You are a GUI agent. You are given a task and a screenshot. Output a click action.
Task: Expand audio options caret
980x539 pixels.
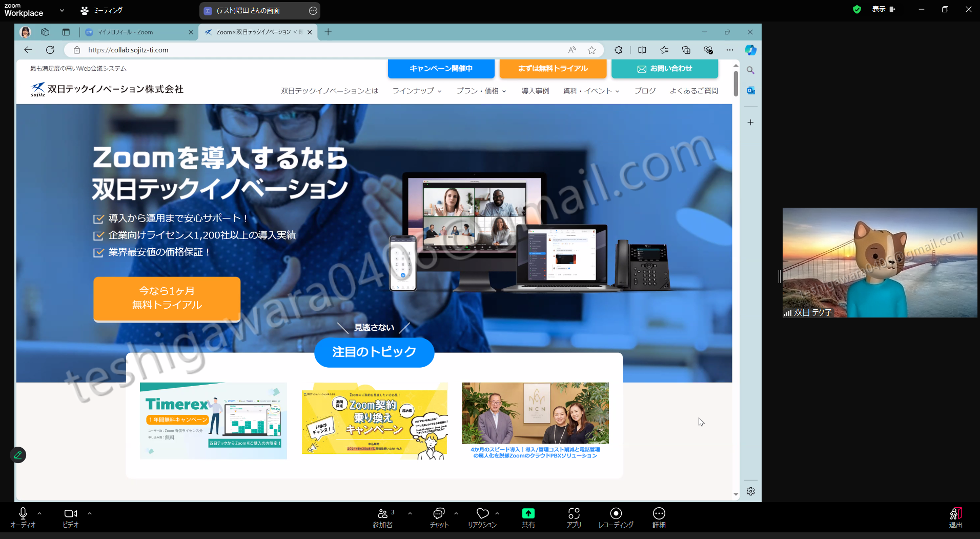(x=39, y=513)
